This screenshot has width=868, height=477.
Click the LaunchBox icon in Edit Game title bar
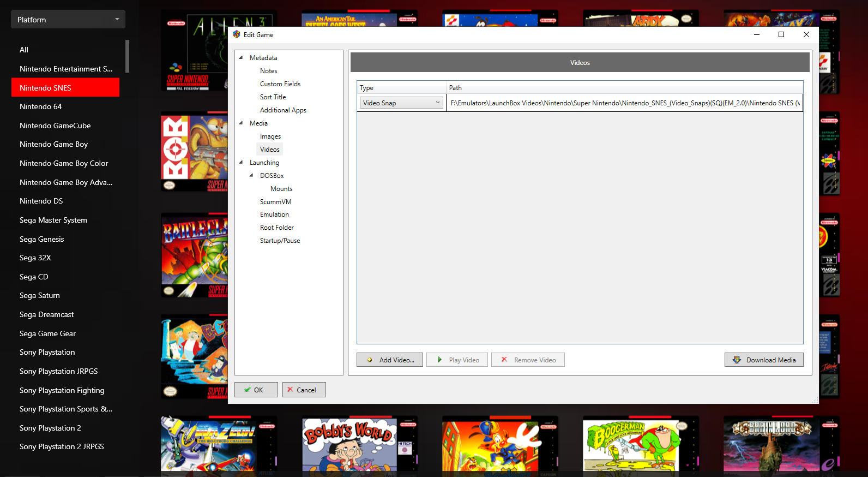tap(237, 34)
